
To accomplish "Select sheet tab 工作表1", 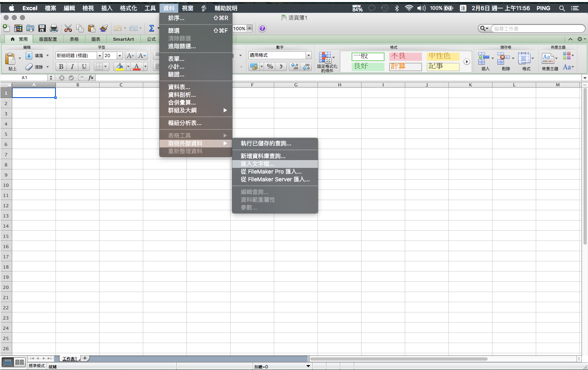I will point(70,359).
